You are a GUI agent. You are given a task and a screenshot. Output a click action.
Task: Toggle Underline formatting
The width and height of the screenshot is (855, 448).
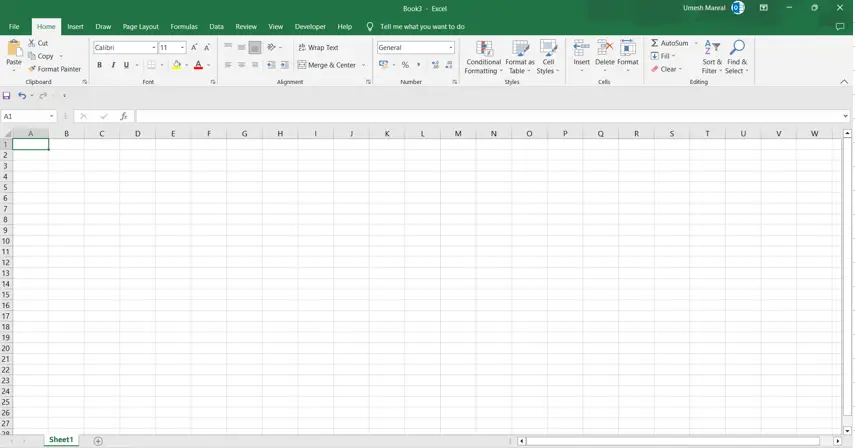click(x=126, y=65)
